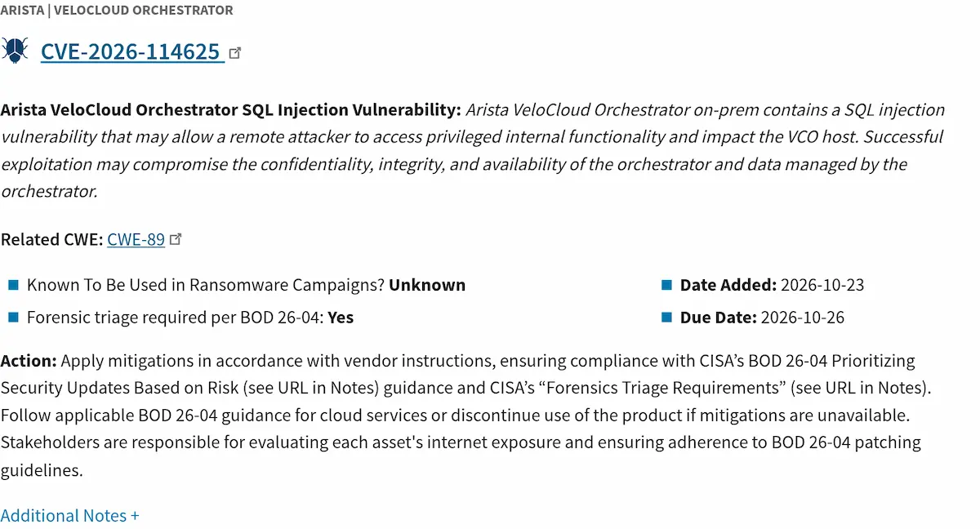Click the Due Date value 2026-10-26

click(x=803, y=318)
